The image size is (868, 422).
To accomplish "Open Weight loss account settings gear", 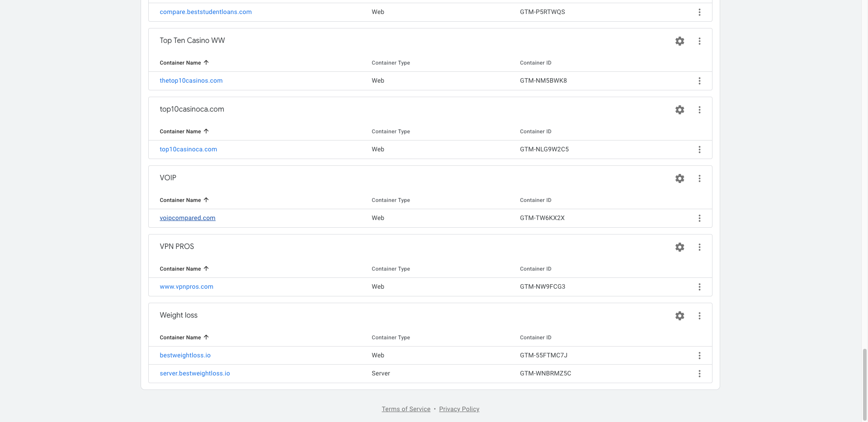I will tap(679, 316).
